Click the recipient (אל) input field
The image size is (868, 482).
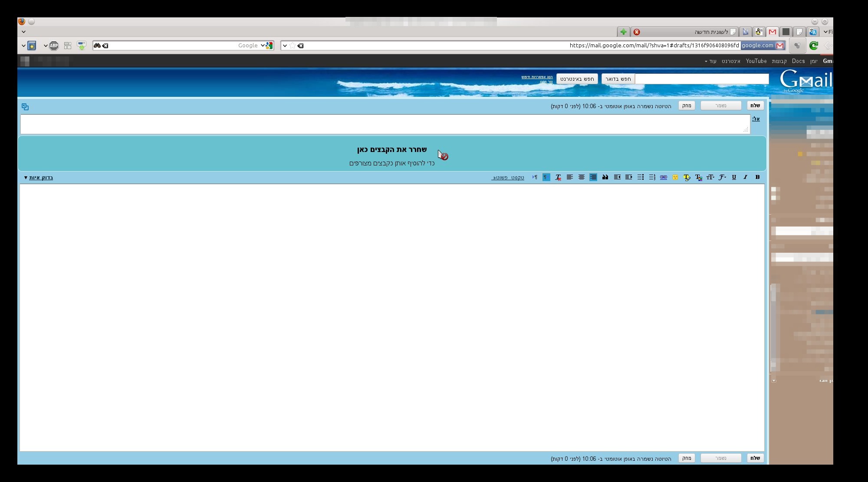(x=385, y=124)
